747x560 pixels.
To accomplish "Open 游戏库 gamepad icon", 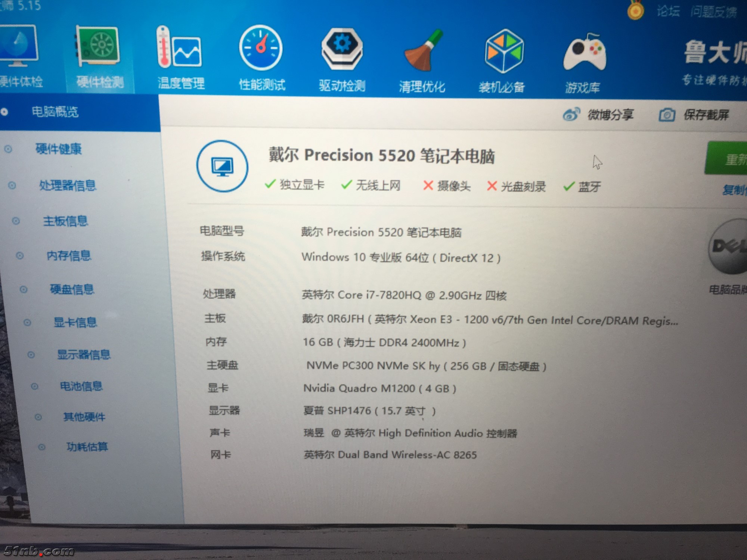I will (x=585, y=53).
